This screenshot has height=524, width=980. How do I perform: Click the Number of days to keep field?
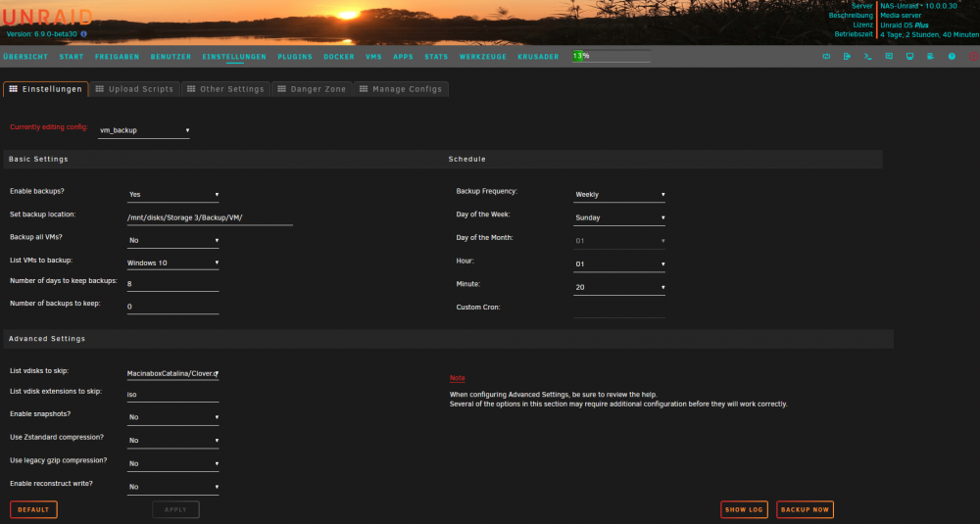[x=172, y=284]
